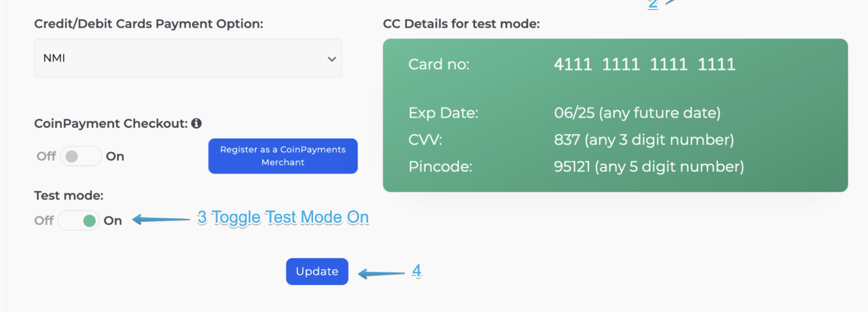
Task: Open the NMI payment option select box
Action: pos(188,58)
